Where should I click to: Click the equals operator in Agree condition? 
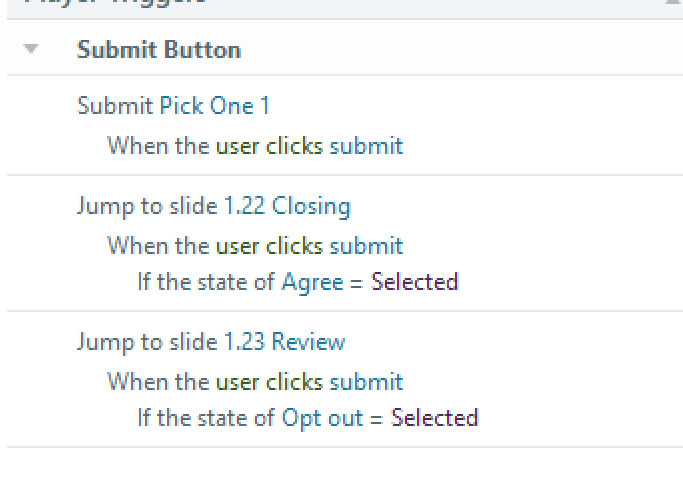tap(355, 282)
